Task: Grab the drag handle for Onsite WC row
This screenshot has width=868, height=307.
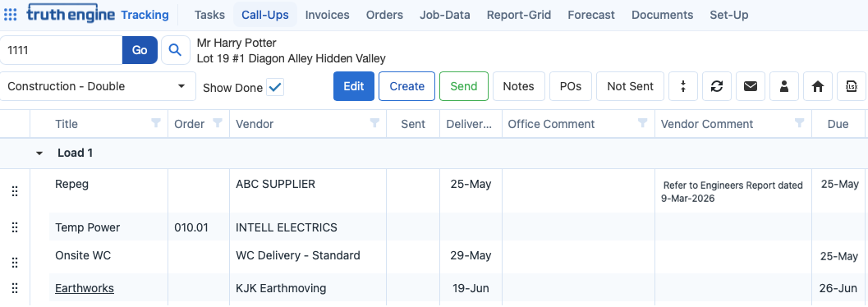Action: (x=15, y=262)
